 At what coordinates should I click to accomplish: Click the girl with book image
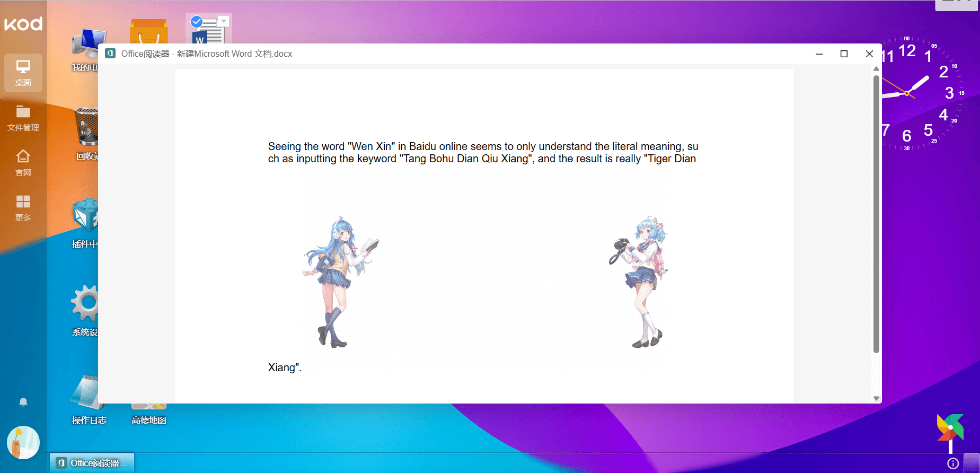point(341,282)
